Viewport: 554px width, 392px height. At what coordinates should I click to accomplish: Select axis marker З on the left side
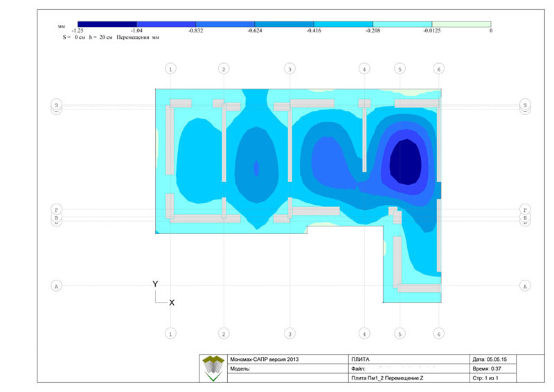click(57, 105)
